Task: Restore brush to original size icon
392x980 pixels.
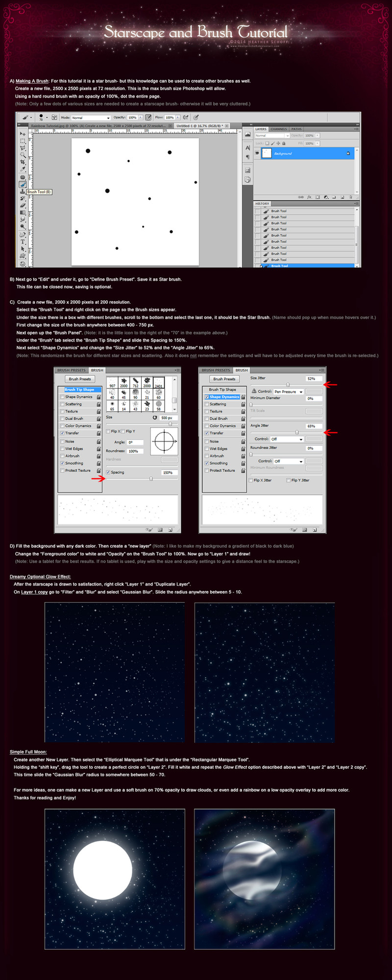Action: click(x=155, y=417)
